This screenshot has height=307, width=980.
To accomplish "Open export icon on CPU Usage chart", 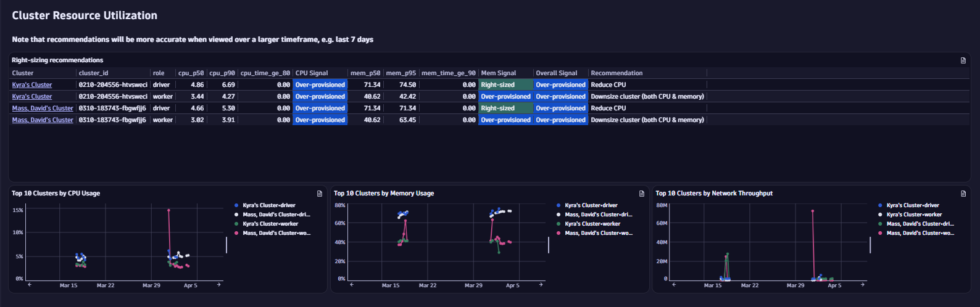I will coord(319,194).
